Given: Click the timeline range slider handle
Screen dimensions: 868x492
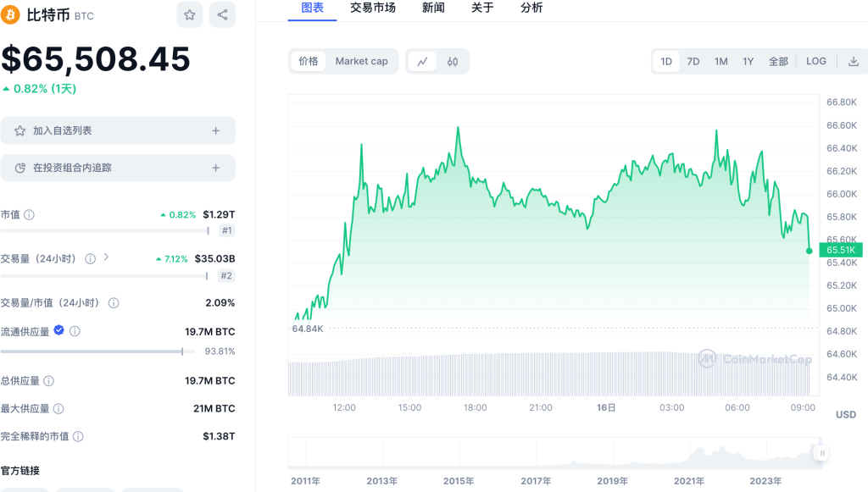Looking at the screenshot, I should click(x=821, y=453).
